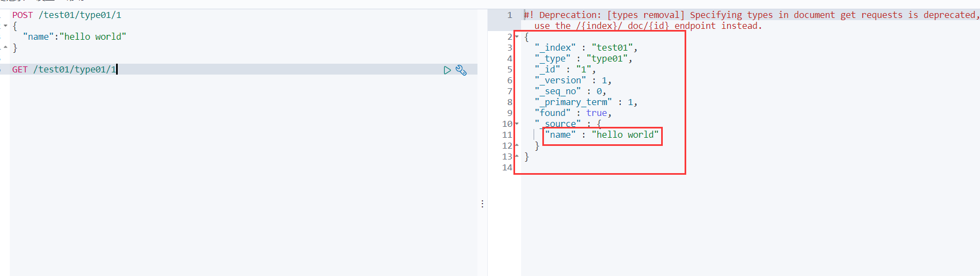Select the "_index" : "test01" response line
Image resolution: width=980 pixels, height=276 pixels.
click(586, 48)
